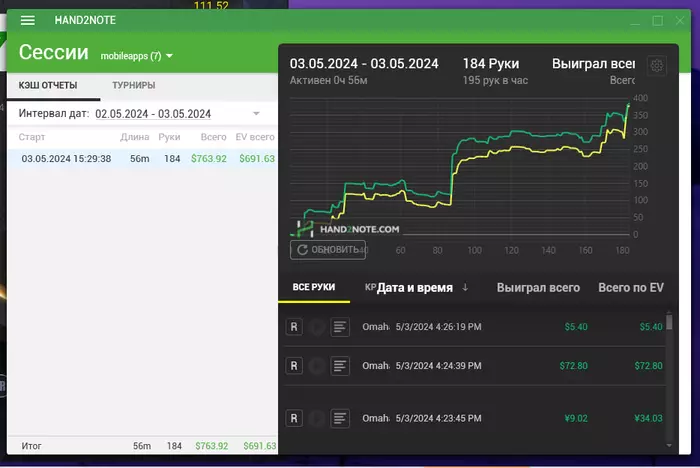The width and height of the screenshot is (700, 468).
Task: Click the 184 Руки header text
Action: pos(491,64)
